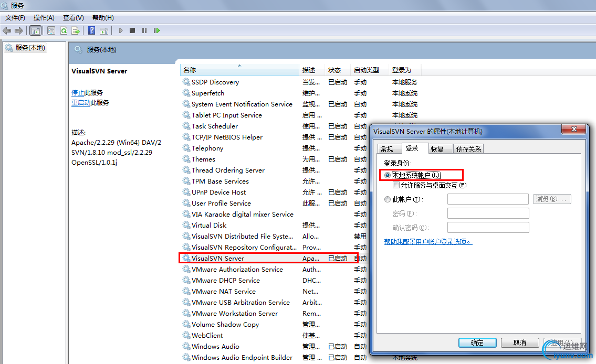Click the gear icon beside UPnP Device Host

tap(186, 192)
